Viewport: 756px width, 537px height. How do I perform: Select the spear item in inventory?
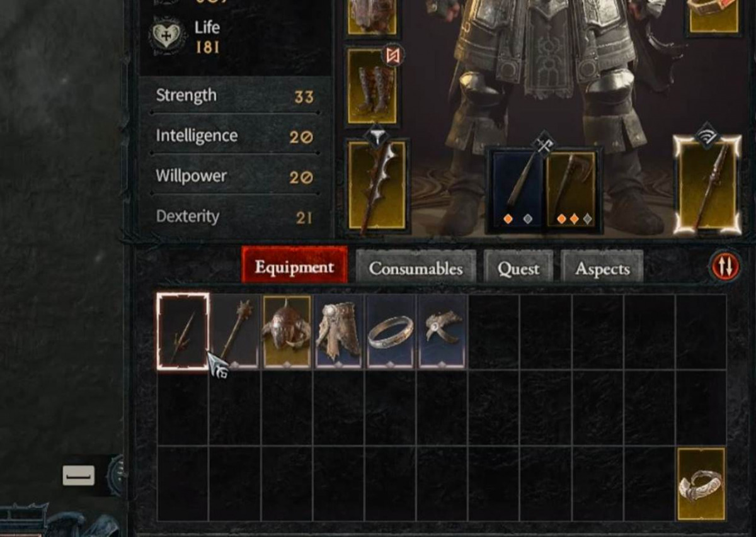(183, 331)
